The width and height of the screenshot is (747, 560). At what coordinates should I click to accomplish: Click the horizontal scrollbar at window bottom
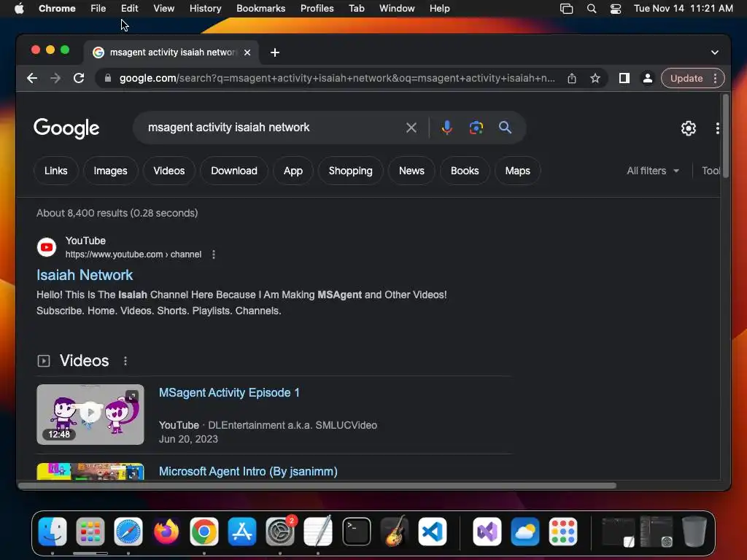[317, 486]
